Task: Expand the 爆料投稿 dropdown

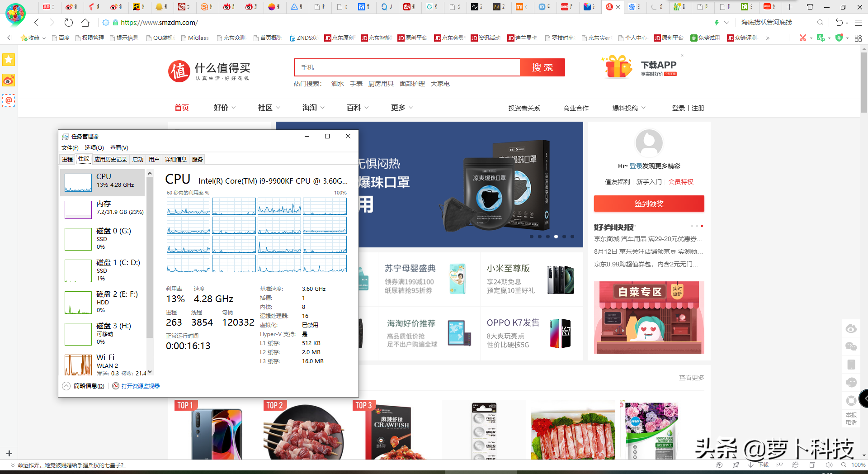Action: click(x=643, y=108)
